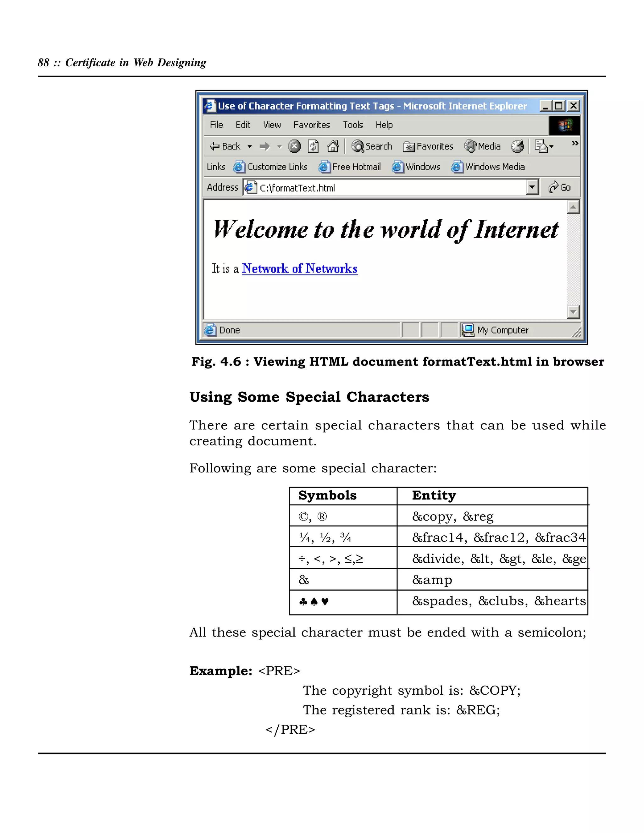Close the Internet Explorer window

point(573,106)
